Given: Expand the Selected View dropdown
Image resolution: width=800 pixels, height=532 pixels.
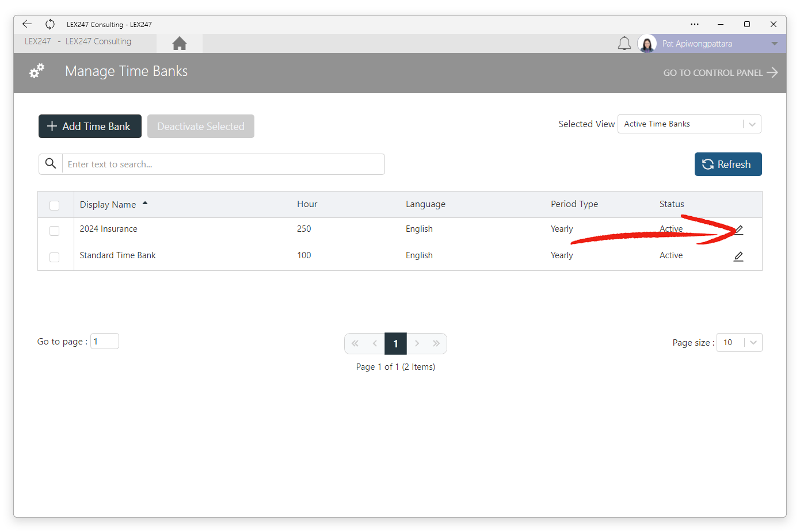Looking at the screenshot, I should tap(689, 124).
